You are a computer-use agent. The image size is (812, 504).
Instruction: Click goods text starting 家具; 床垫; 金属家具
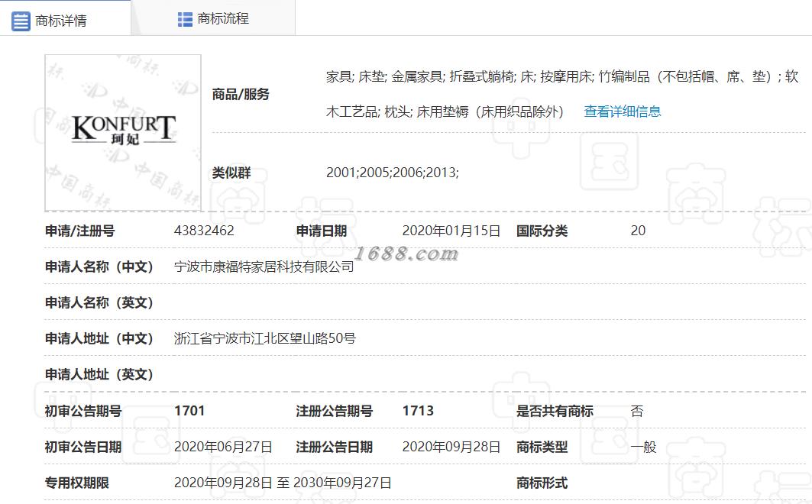pos(562,76)
